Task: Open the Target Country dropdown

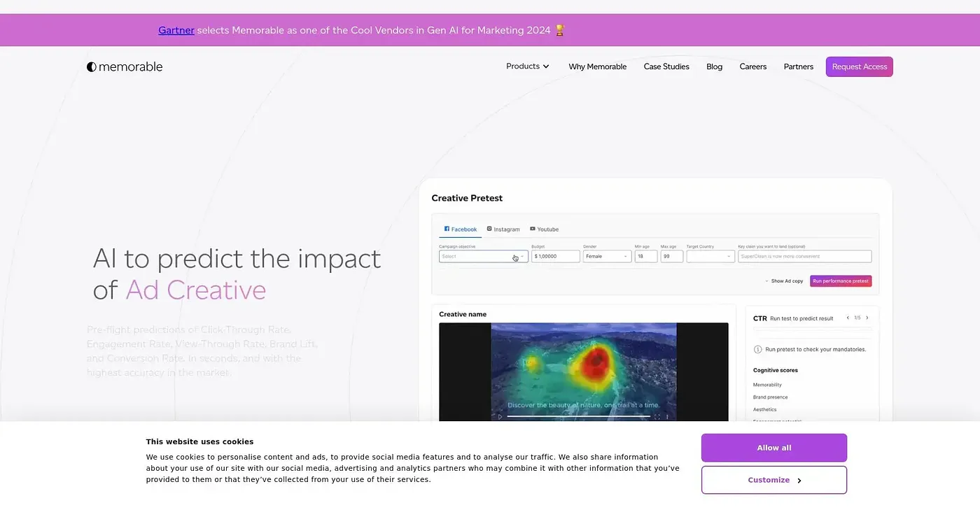Action: [x=710, y=257]
